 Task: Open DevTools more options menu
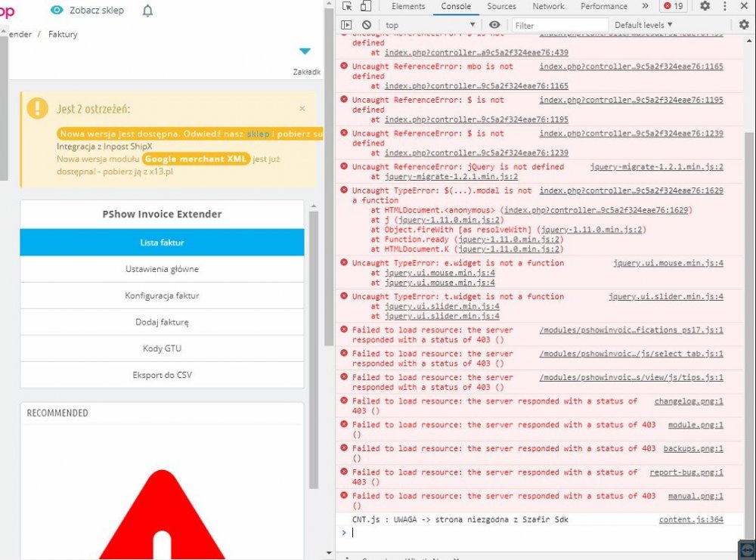click(x=725, y=6)
